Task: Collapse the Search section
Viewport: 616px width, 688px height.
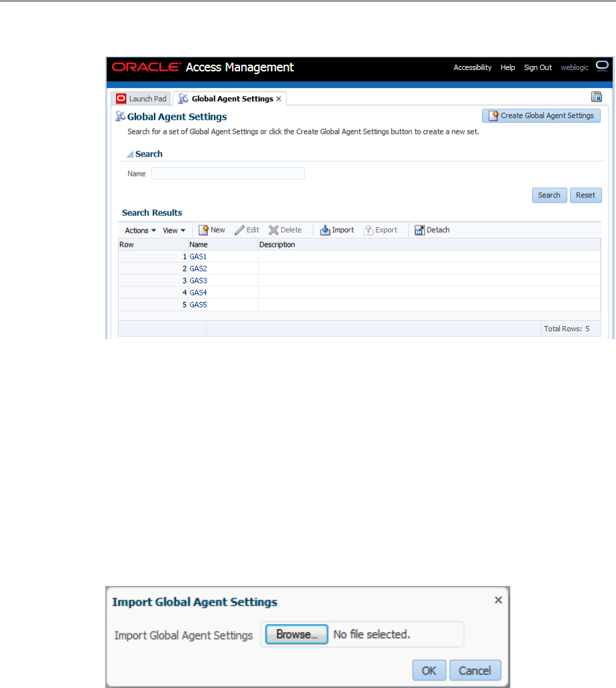Action: [x=130, y=154]
